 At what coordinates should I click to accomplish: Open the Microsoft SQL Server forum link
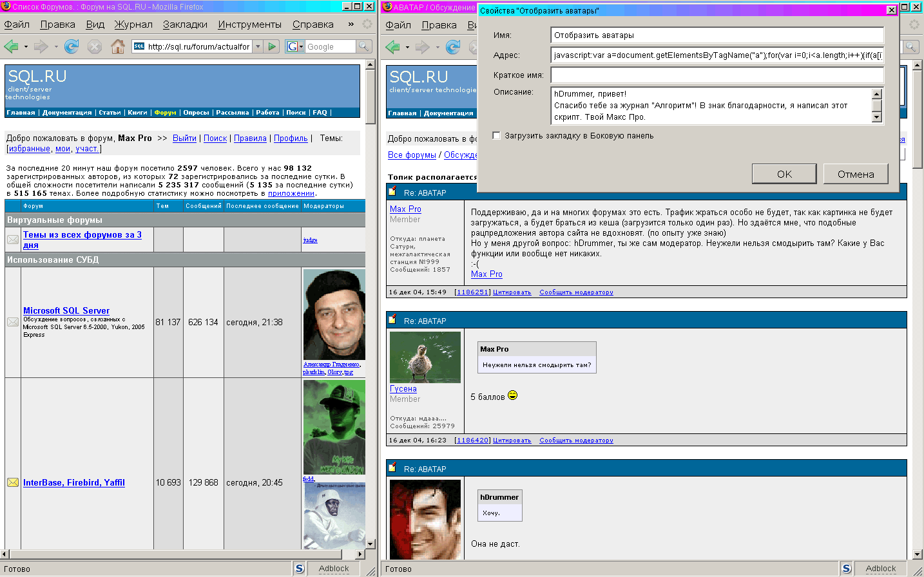(66, 310)
